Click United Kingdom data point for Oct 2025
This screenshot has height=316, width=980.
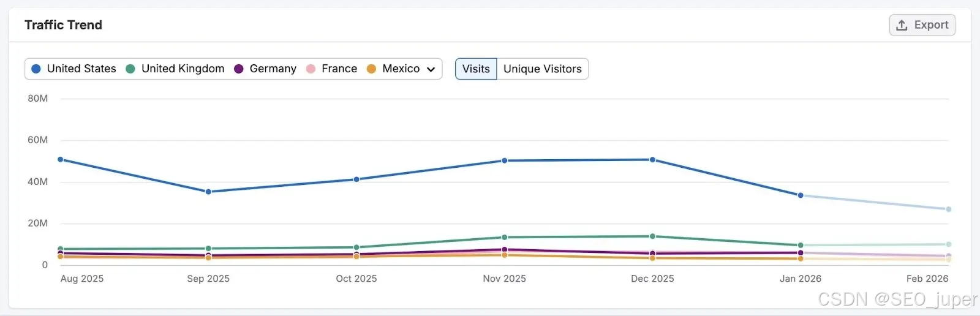point(356,247)
